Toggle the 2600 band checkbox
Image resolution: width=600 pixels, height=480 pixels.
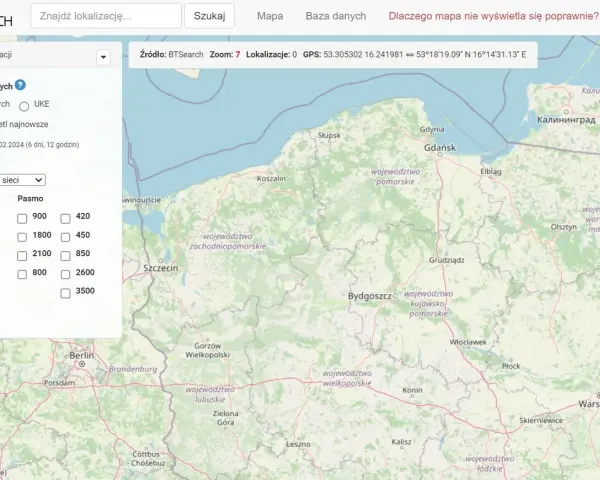point(65,274)
